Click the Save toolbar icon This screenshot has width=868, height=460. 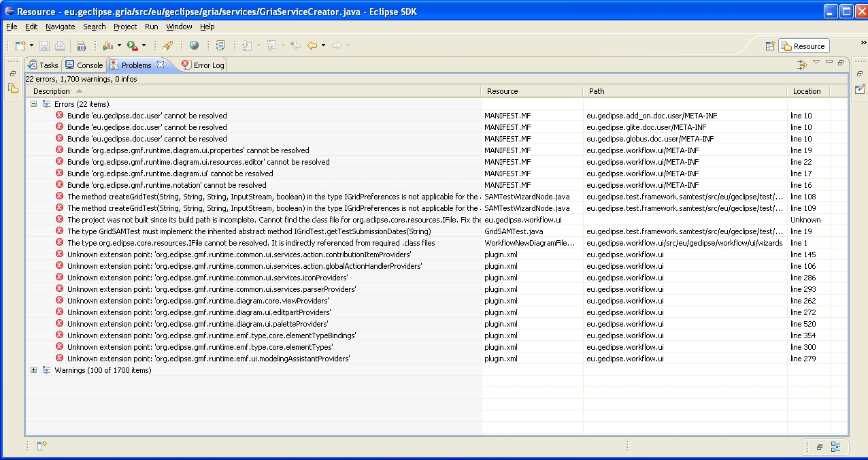pos(45,46)
